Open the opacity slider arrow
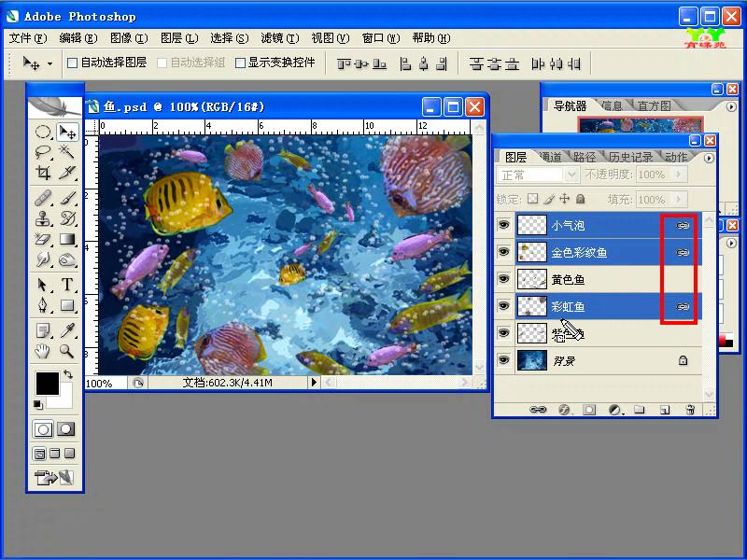Screen dimensions: 747x560 (x=680, y=175)
